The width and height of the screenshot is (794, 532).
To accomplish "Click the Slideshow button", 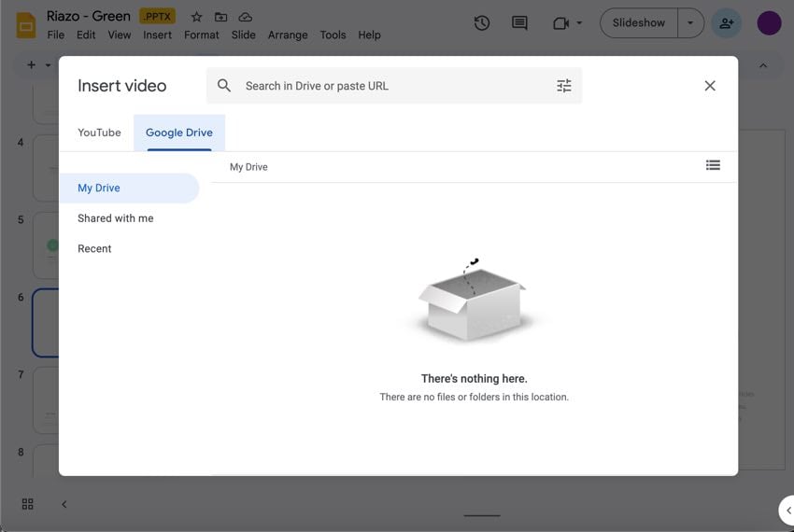I will (639, 23).
